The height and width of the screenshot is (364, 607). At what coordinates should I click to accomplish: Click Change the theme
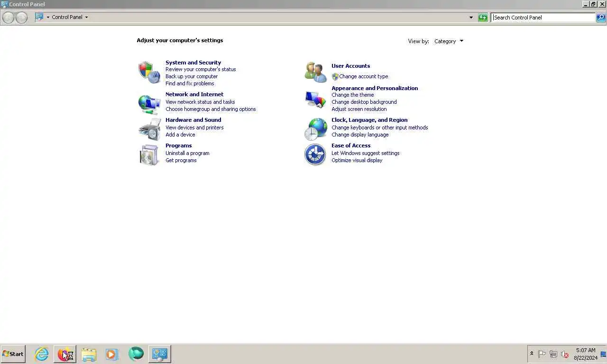pyautogui.click(x=352, y=95)
